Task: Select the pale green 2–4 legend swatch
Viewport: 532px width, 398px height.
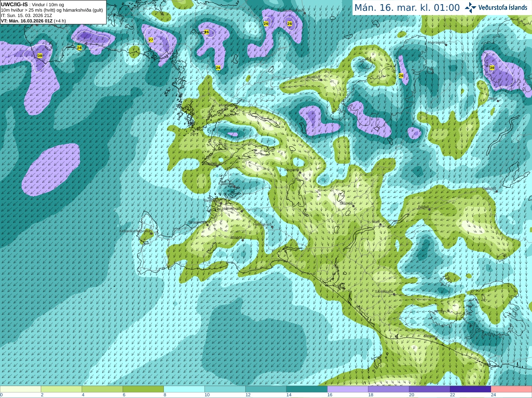Action: (61, 389)
